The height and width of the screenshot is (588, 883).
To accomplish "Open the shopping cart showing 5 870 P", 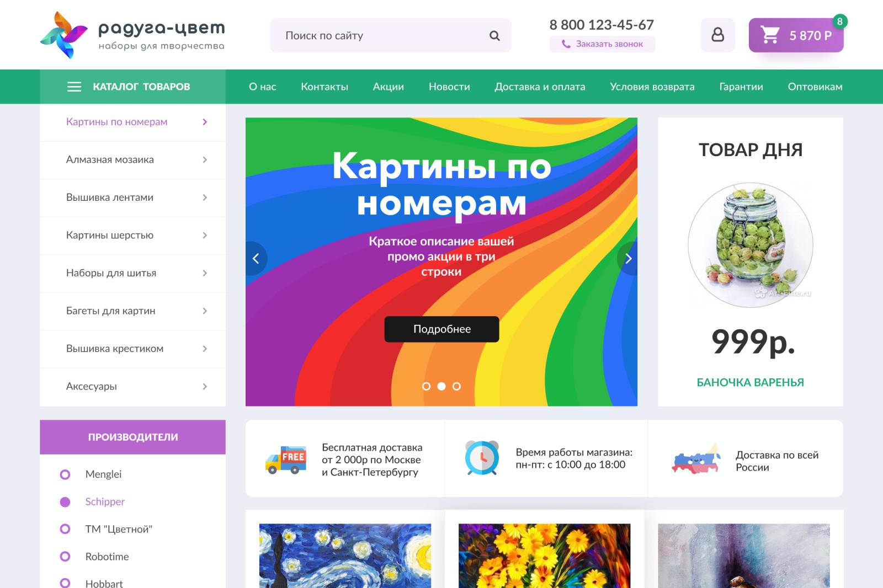I will (796, 35).
